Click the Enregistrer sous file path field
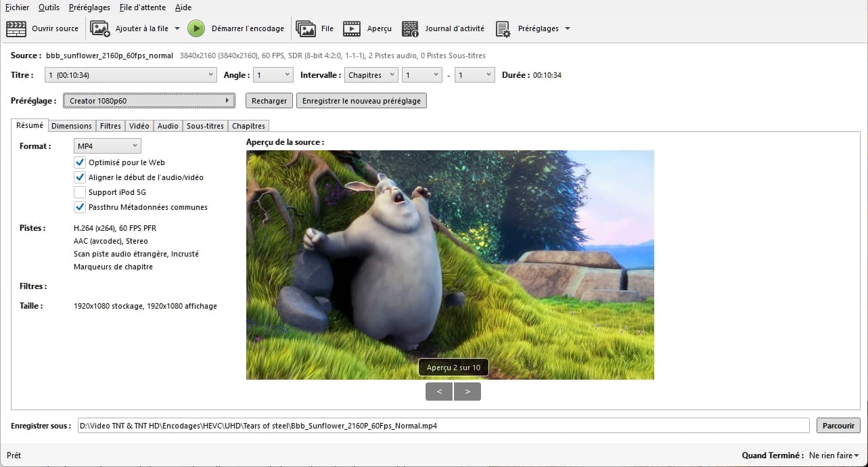 (443, 426)
